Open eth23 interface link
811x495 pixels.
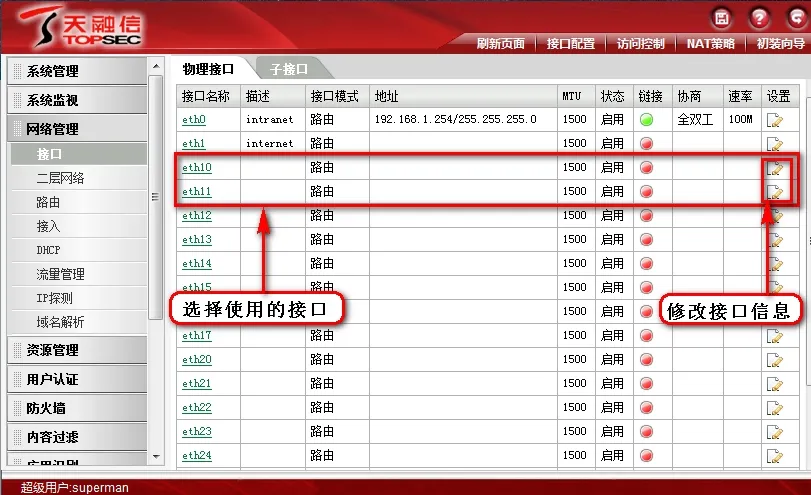click(197, 431)
